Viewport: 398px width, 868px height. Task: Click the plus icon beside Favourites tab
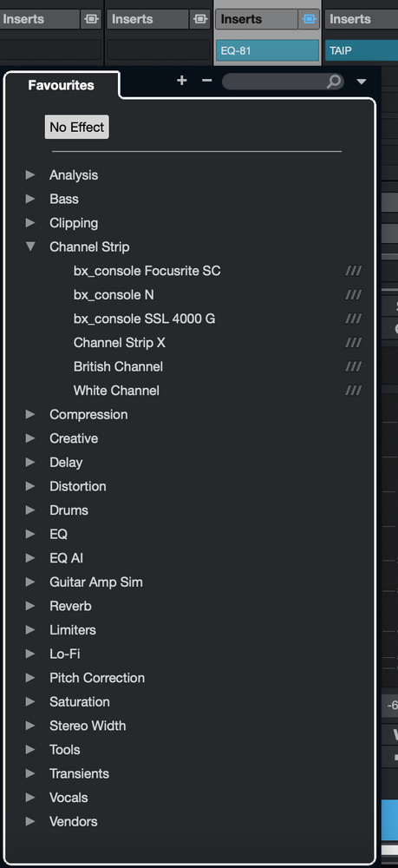181,81
